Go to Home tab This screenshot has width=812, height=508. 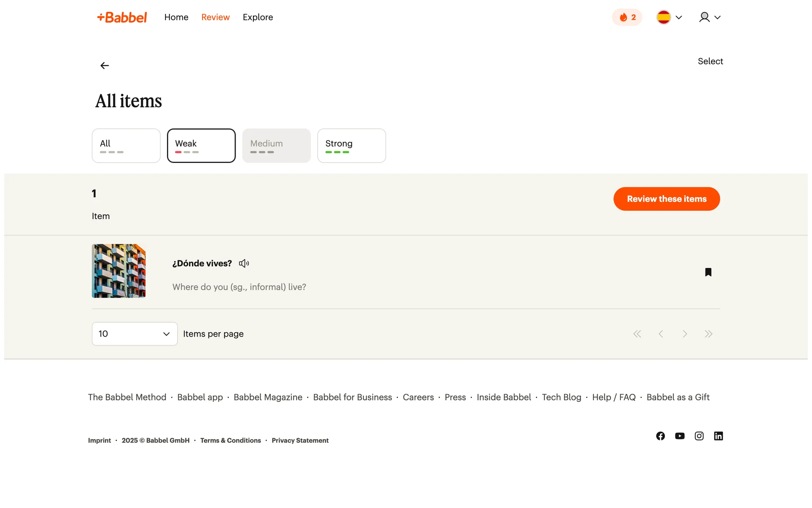pyautogui.click(x=176, y=17)
